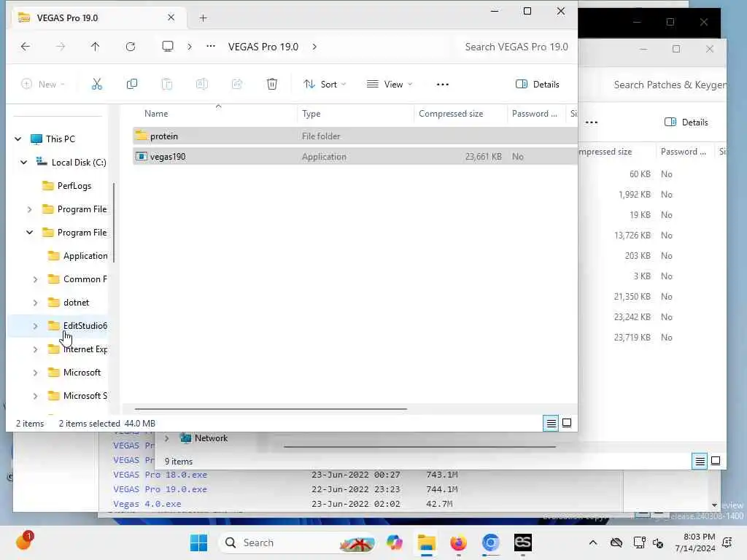Open the clock showing 8:03 PM
Viewport: 747px width, 560px height.
coord(695,542)
